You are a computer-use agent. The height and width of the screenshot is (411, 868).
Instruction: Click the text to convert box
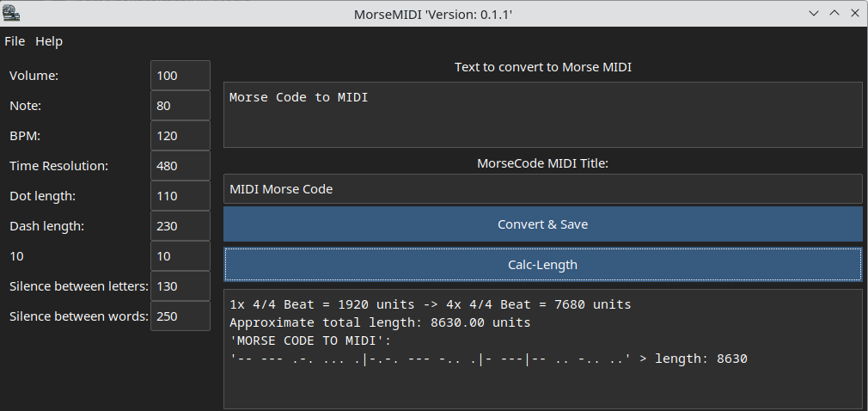[x=543, y=114]
